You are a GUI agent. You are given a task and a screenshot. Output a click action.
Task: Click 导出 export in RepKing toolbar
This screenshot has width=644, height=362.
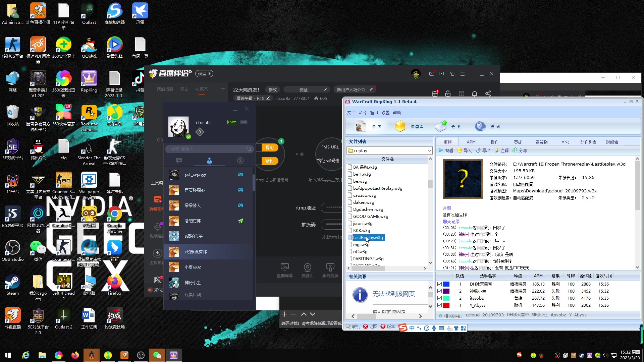click(x=483, y=150)
